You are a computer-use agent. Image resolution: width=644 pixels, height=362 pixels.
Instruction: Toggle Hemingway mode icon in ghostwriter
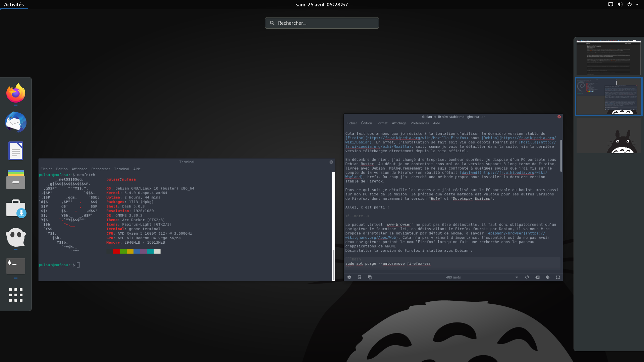(537, 277)
